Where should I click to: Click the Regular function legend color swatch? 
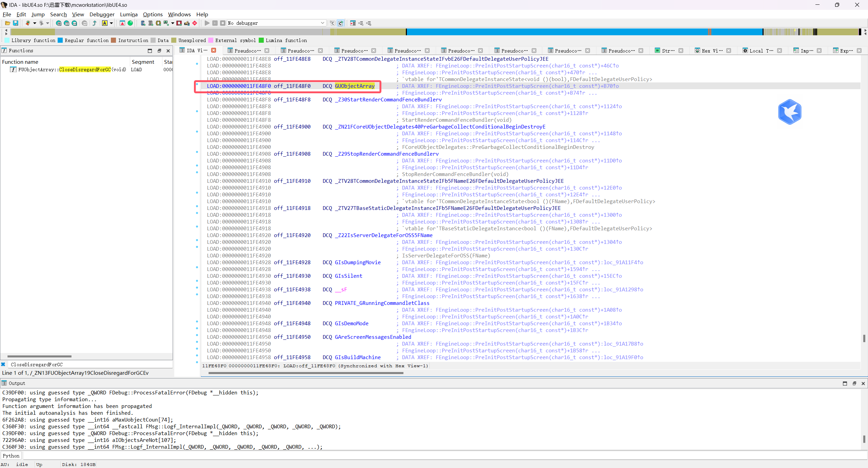[60, 40]
